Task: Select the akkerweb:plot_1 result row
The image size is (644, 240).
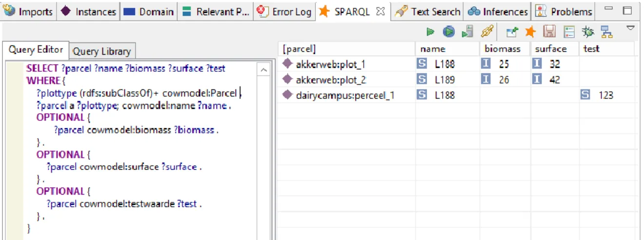Action: pos(458,64)
